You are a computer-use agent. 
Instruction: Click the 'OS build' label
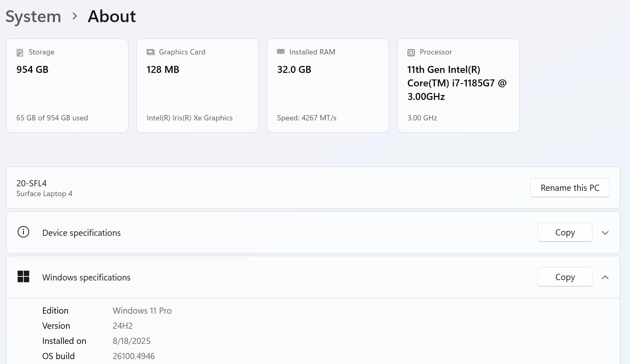(59, 356)
